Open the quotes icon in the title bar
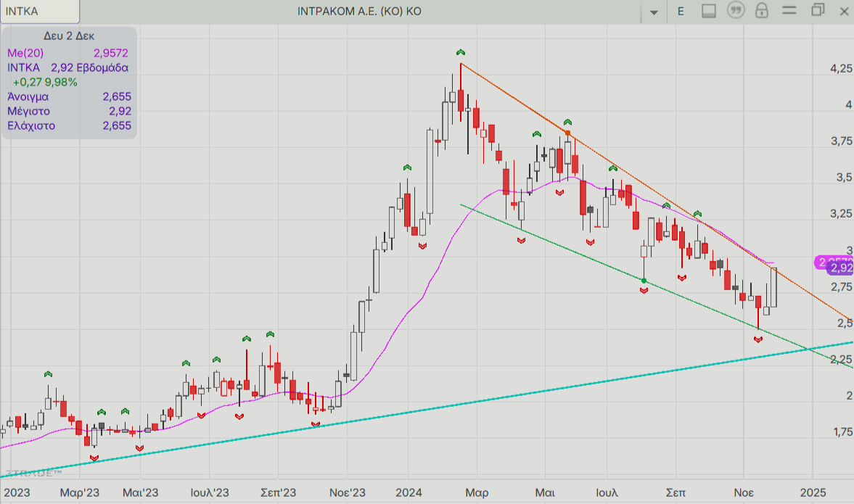Image resolution: width=854 pixels, height=504 pixels. pyautogui.click(x=736, y=10)
